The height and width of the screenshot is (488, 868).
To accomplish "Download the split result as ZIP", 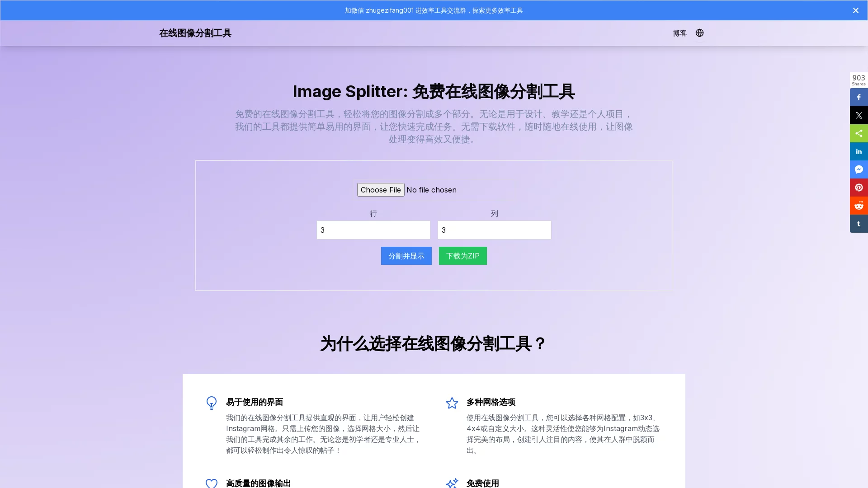I will click(462, 255).
